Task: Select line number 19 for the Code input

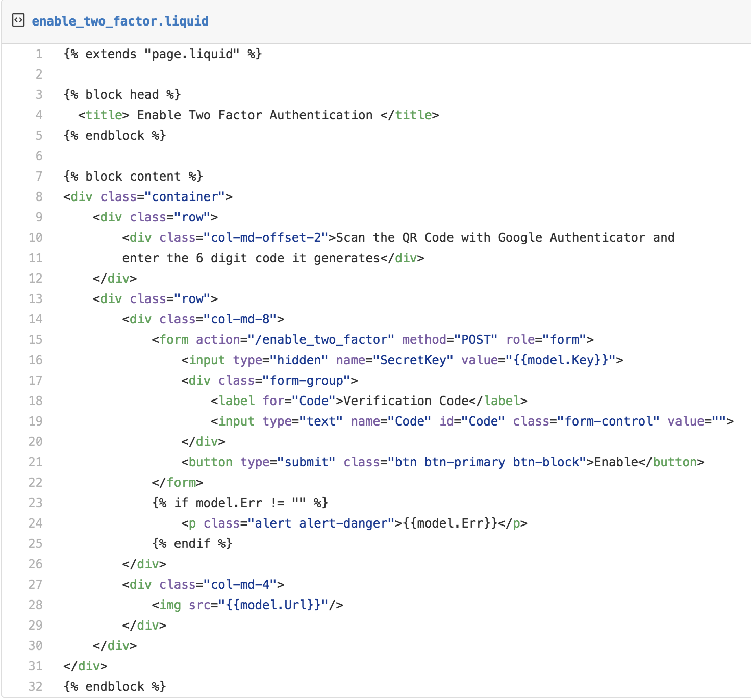Action: pyautogui.click(x=36, y=421)
